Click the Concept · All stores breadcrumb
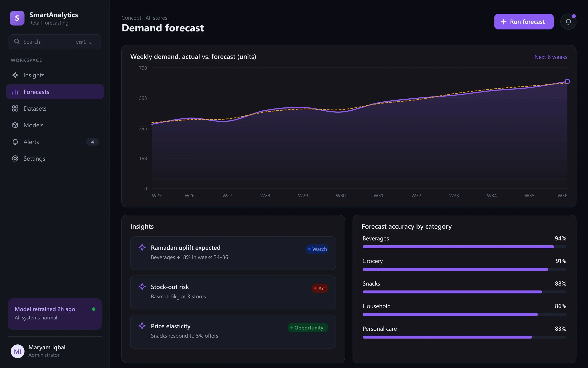 [144, 18]
